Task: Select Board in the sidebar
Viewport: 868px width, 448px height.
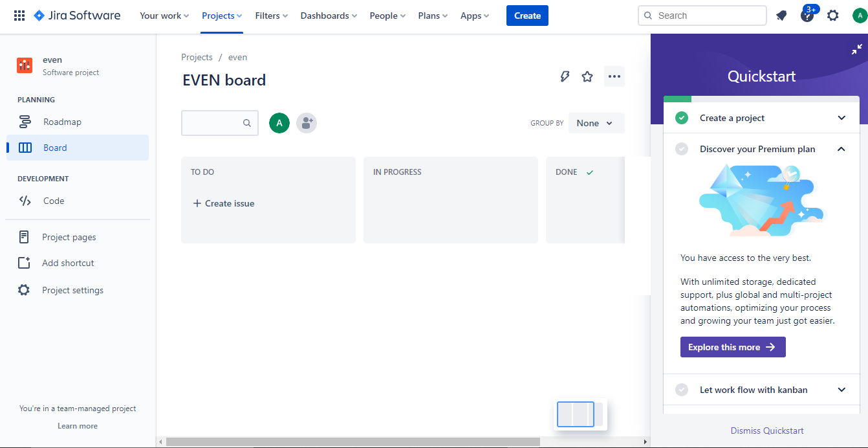Action: (x=78, y=148)
